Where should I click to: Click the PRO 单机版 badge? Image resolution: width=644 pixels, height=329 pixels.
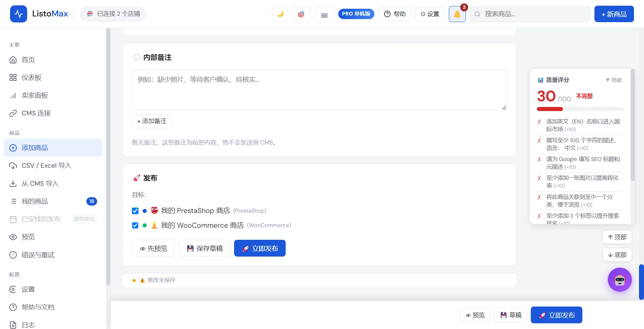pos(356,14)
